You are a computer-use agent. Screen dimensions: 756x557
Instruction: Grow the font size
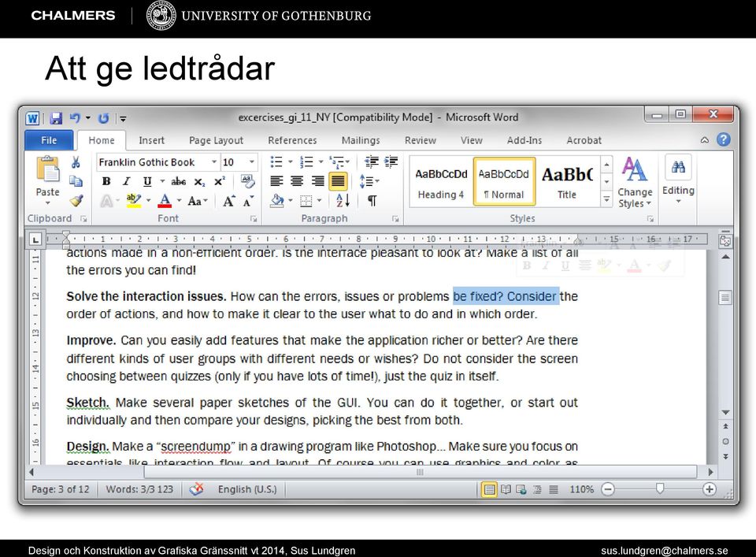229,201
